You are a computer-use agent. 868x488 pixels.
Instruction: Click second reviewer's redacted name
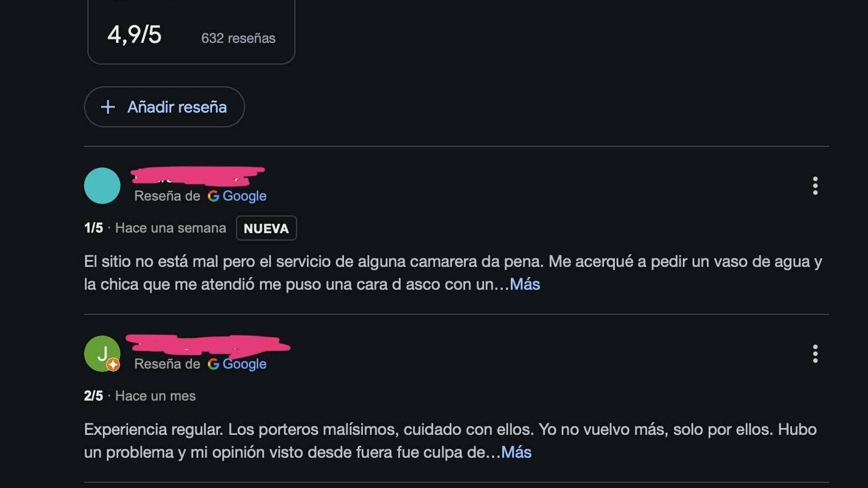coord(207,345)
